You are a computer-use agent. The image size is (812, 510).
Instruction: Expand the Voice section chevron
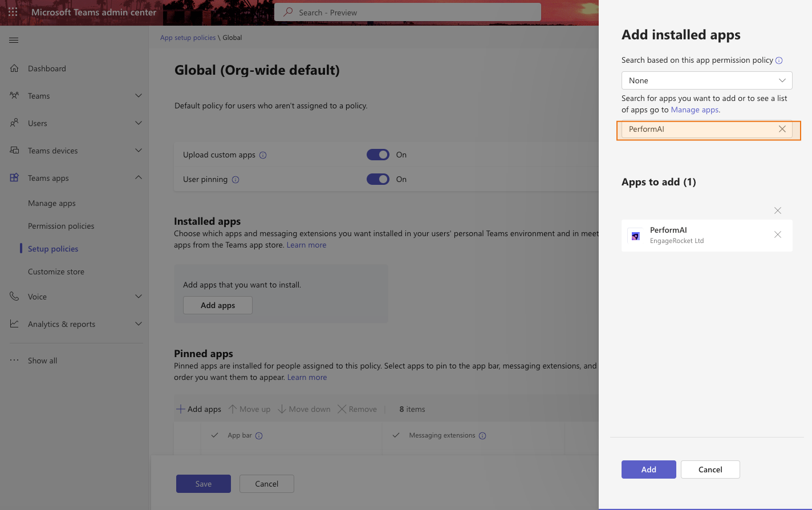pos(139,297)
